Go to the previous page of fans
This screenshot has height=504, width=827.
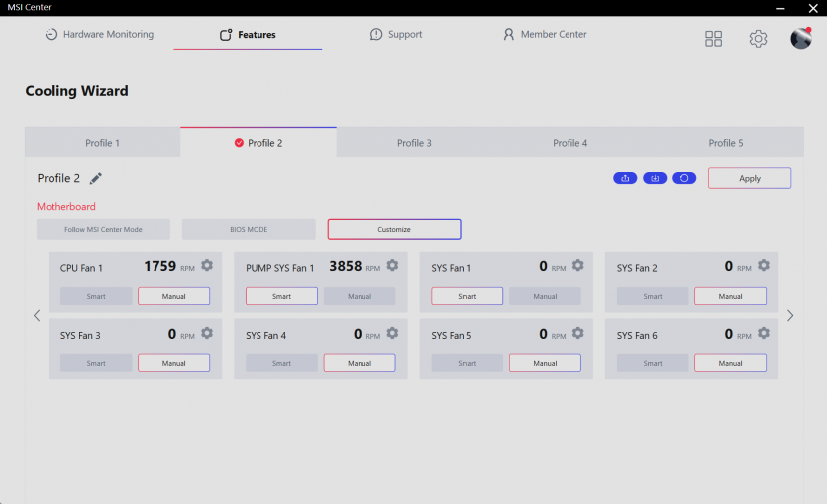point(37,316)
